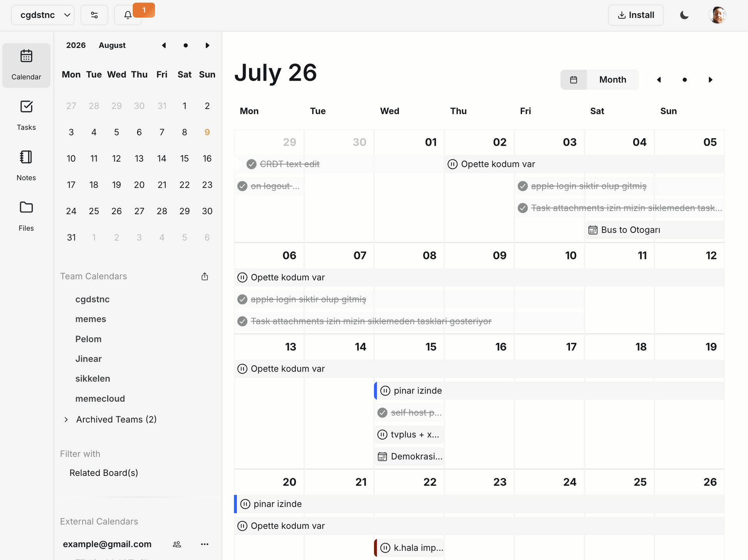
Task: Toggle completed task CRDT text edit
Action: pyautogui.click(x=251, y=164)
